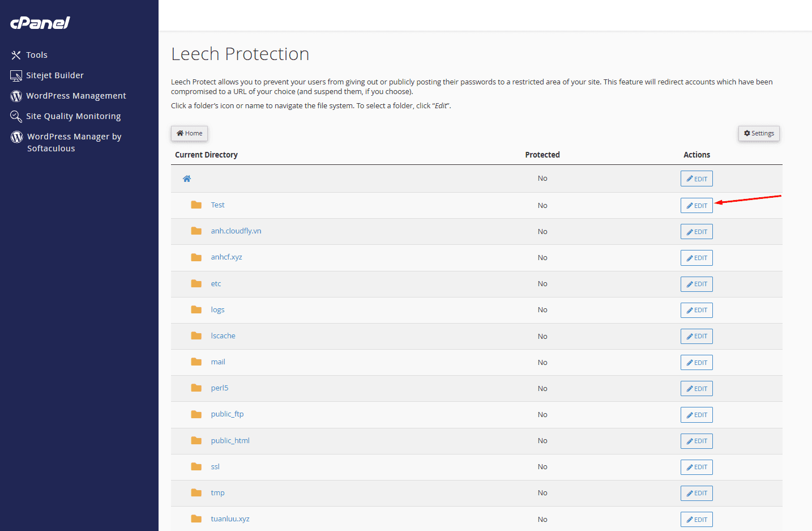Edit the etc folder protection
This screenshot has width=812, height=531.
(x=696, y=284)
